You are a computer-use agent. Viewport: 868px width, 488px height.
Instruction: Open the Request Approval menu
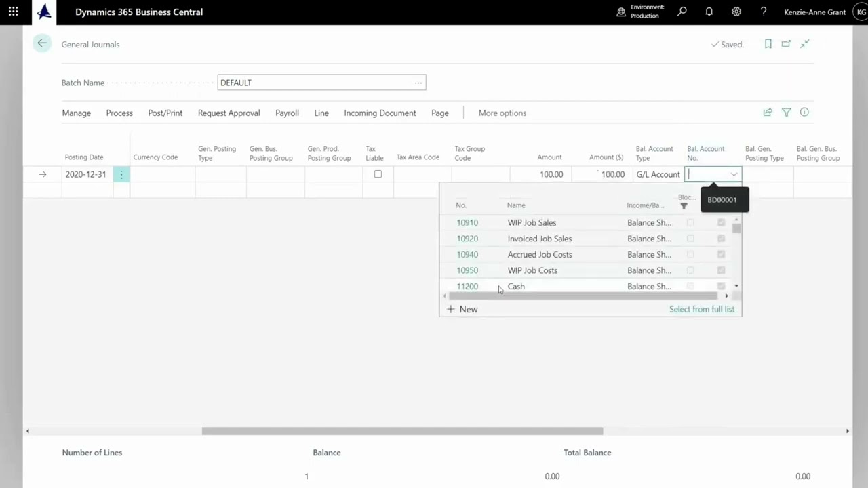point(229,113)
